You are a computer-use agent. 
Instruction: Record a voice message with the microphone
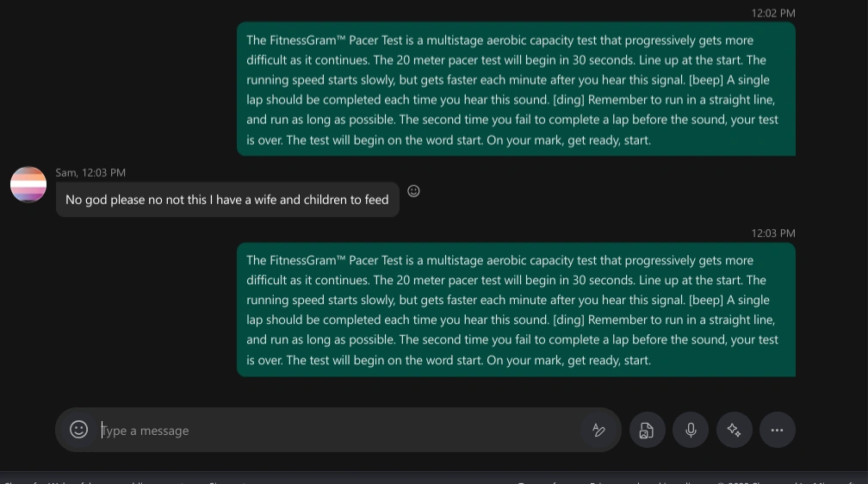pos(691,430)
